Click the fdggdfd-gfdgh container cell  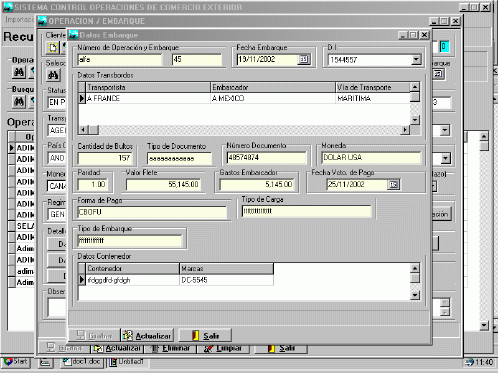132,280
